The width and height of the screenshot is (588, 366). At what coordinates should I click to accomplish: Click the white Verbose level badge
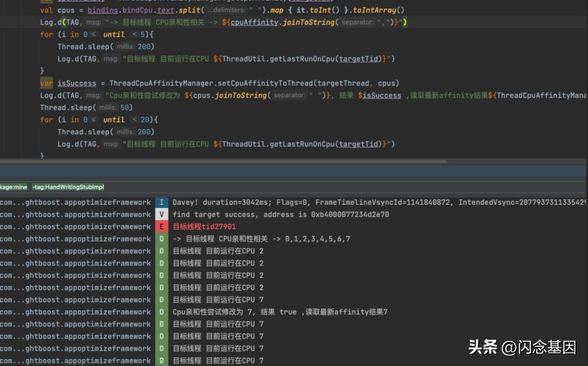(x=162, y=215)
